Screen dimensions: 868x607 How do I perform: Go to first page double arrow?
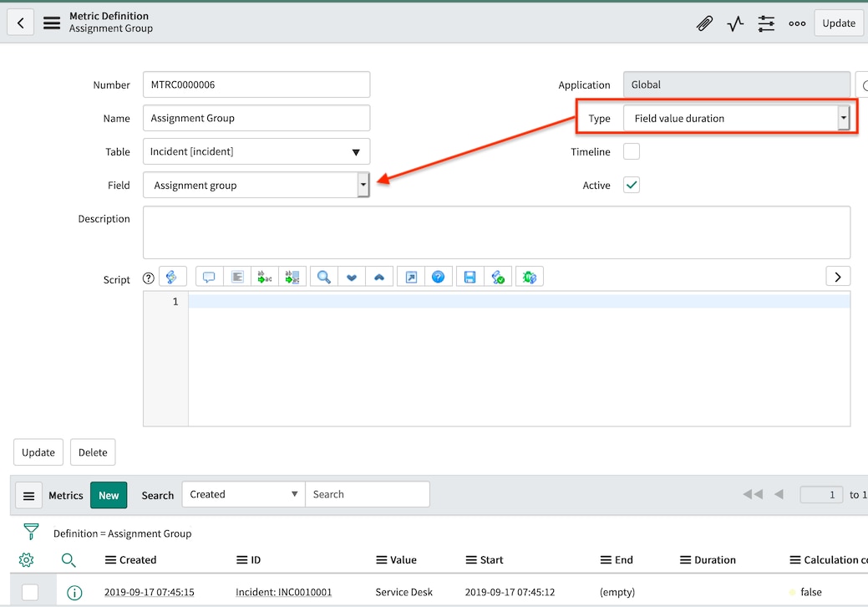[x=753, y=494]
